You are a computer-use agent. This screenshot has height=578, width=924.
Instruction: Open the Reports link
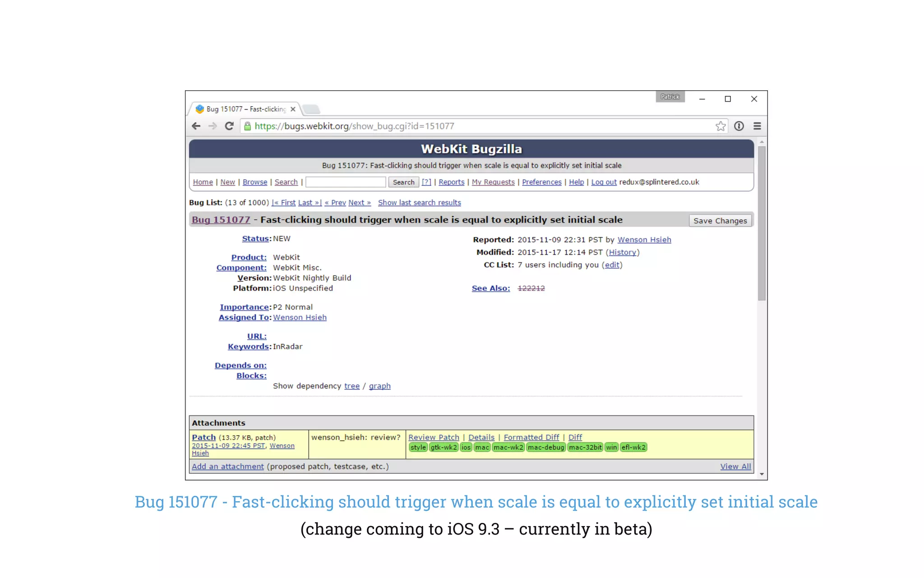pyautogui.click(x=451, y=182)
